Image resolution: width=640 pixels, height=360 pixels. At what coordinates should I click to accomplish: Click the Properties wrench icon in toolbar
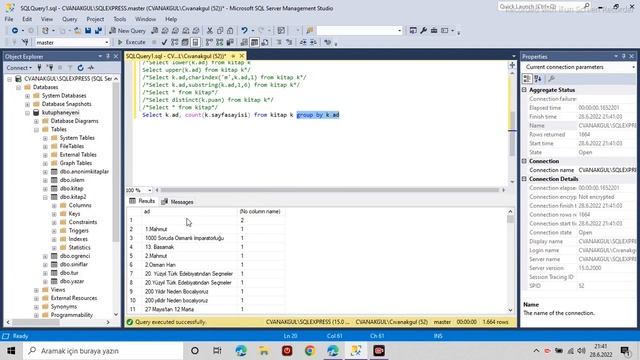coord(423,31)
